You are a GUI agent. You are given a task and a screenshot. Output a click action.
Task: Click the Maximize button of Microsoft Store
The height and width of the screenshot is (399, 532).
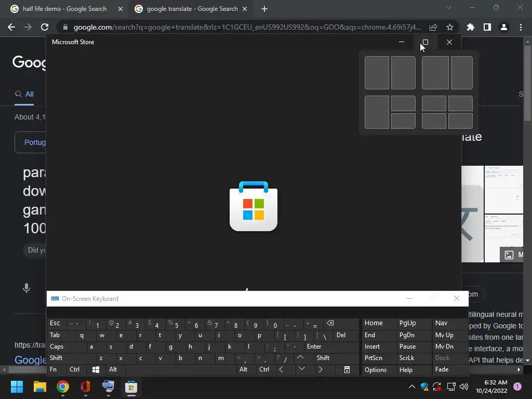(425, 42)
